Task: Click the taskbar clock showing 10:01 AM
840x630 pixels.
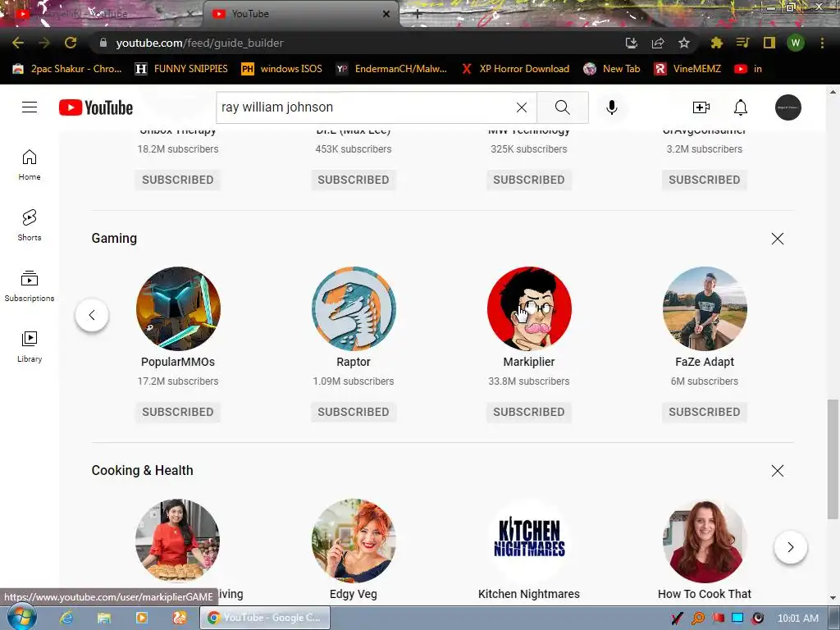Action: [x=797, y=619]
